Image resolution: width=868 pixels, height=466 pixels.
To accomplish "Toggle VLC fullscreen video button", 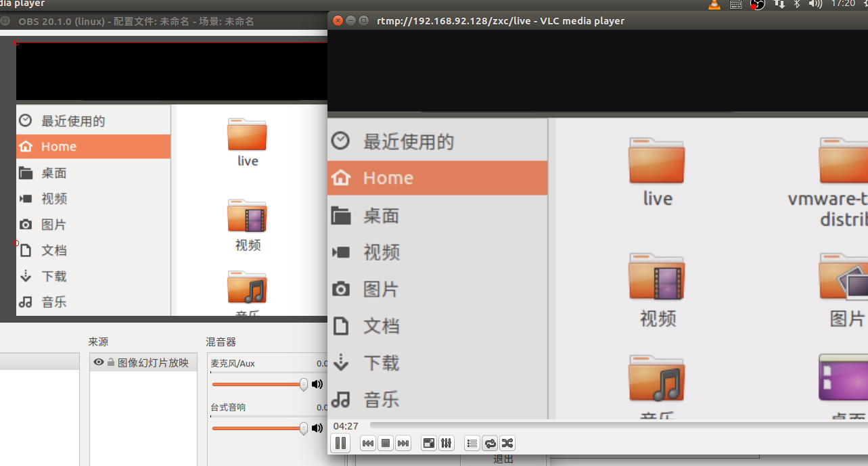I will [429, 444].
